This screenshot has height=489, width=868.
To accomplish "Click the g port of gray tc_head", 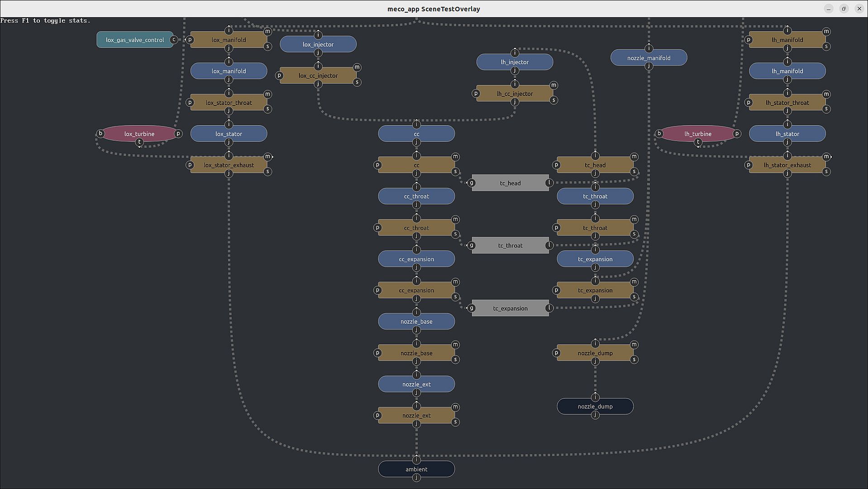I will [x=472, y=183].
